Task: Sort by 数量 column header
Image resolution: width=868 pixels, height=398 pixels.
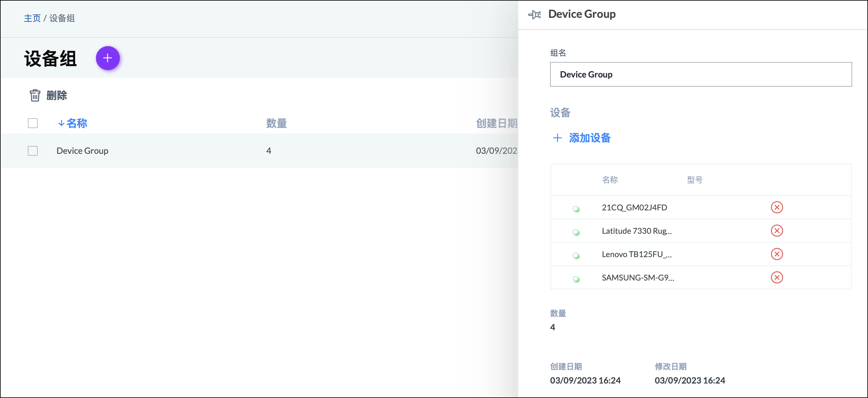Action: click(x=276, y=123)
